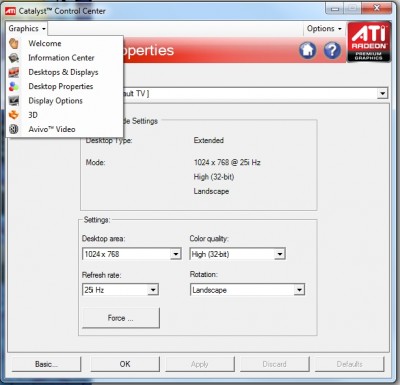Choose Desktops & Displays menu entry
Screen dimensions: 400x385
(x=63, y=72)
